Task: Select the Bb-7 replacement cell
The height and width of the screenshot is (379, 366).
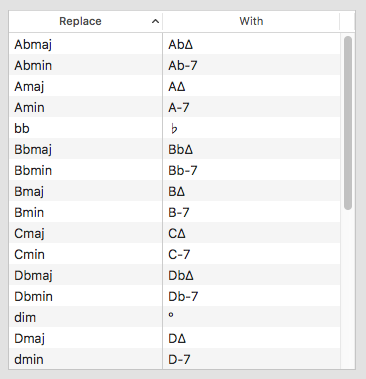Action: click(x=251, y=170)
